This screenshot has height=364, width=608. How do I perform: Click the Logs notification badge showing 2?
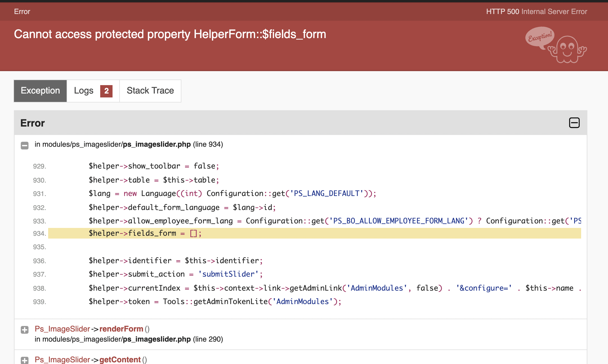106,91
